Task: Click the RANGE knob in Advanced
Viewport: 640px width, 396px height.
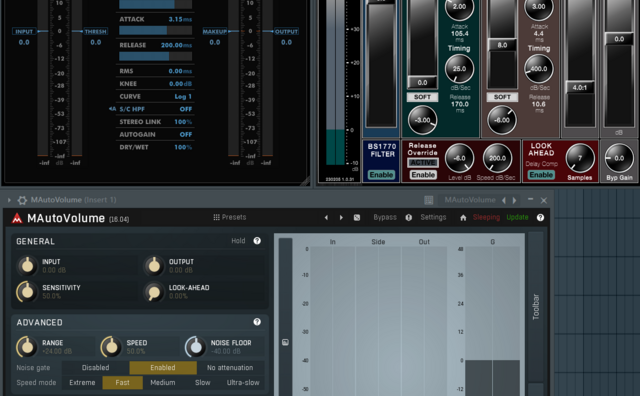Action: coord(27,347)
